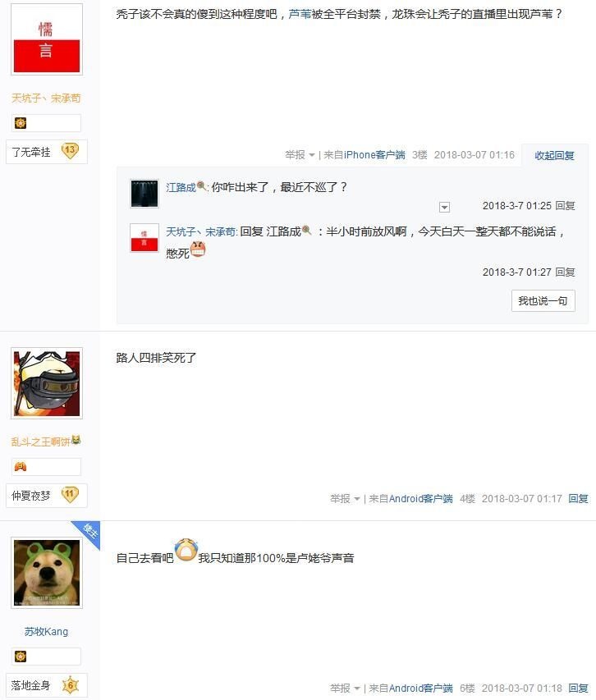Viewport: 596px width, 700px height.
Task: Reply to 4楼 via its 回复 link
Action: pyautogui.click(x=578, y=499)
